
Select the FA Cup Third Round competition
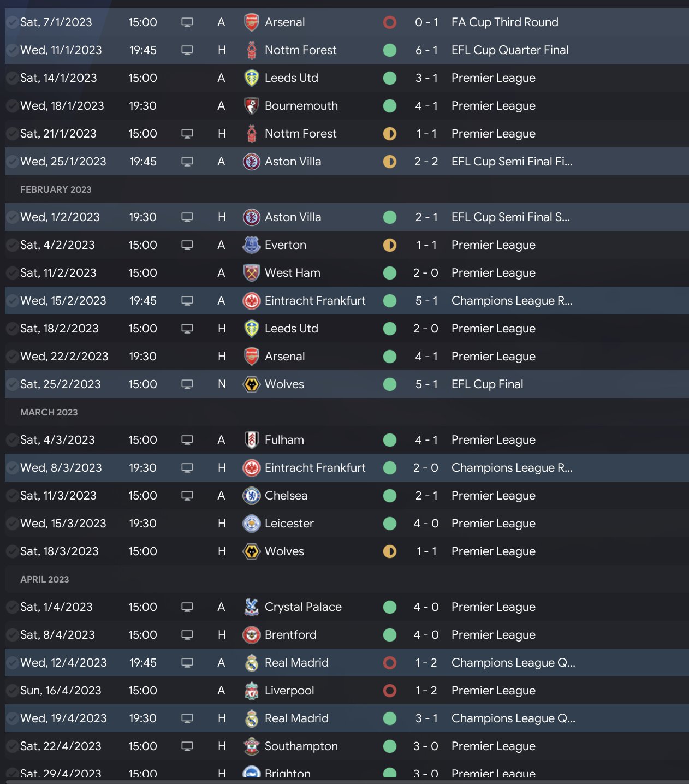pyautogui.click(x=504, y=22)
